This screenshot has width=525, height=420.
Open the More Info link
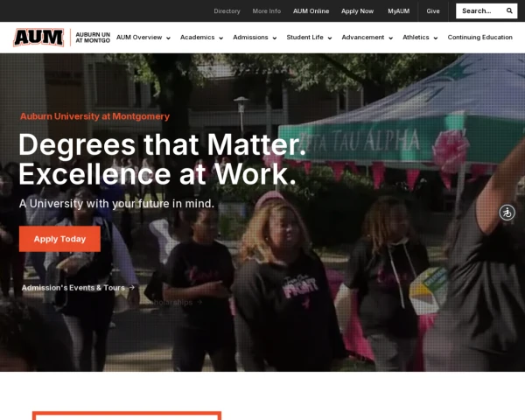[x=267, y=11]
